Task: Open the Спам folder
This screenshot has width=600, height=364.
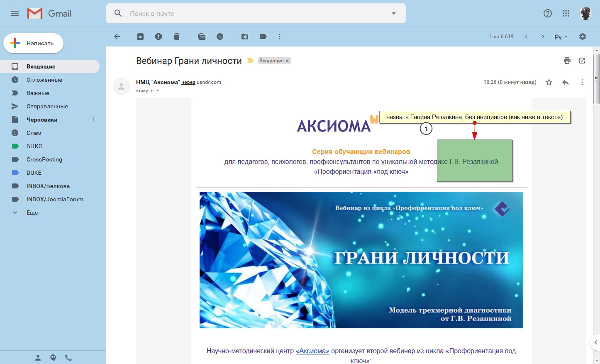Action: coord(50,133)
